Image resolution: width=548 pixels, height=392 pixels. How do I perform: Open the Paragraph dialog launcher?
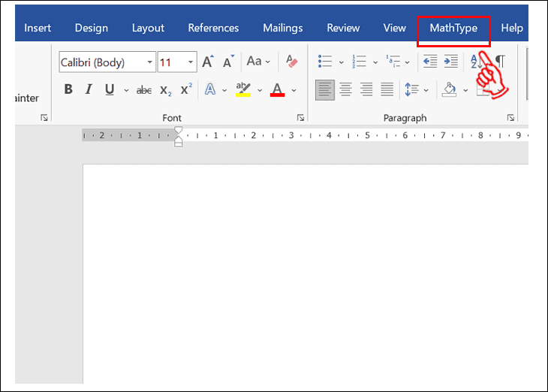click(510, 118)
